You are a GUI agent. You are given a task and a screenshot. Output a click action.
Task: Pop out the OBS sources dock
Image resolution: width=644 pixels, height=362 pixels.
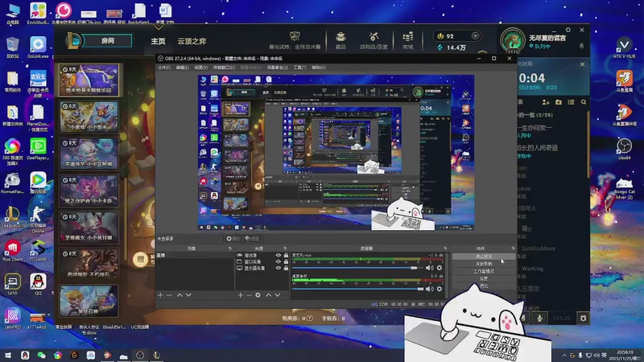[x=285, y=249]
